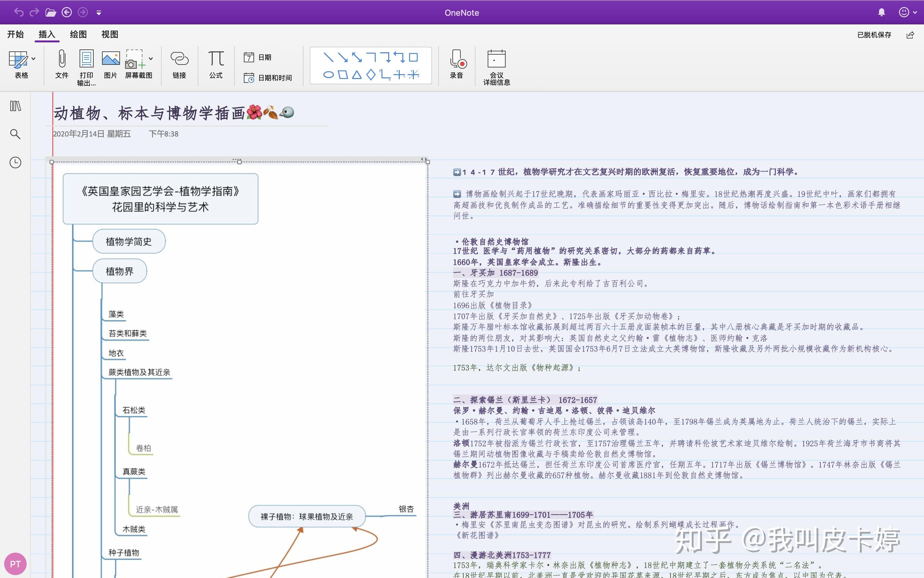Select the crossed XY axes shape

pyautogui.click(x=399, y=74)
